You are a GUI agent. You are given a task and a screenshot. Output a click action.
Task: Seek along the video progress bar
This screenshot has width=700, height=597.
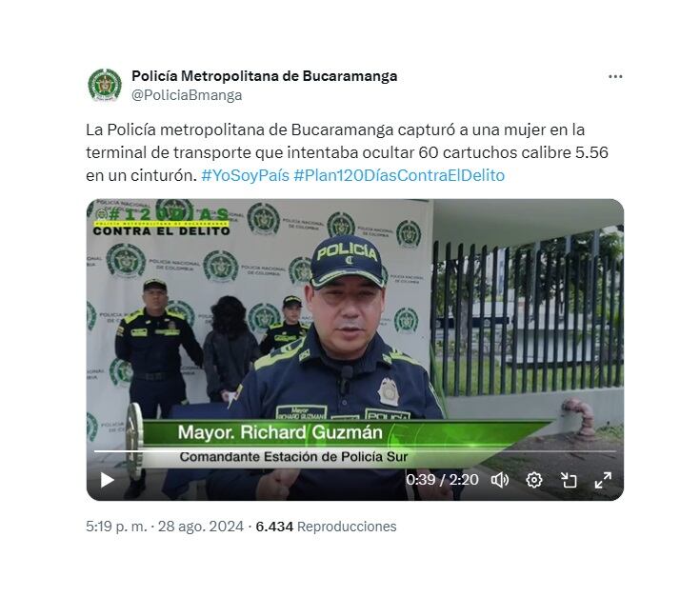(355, 451)
